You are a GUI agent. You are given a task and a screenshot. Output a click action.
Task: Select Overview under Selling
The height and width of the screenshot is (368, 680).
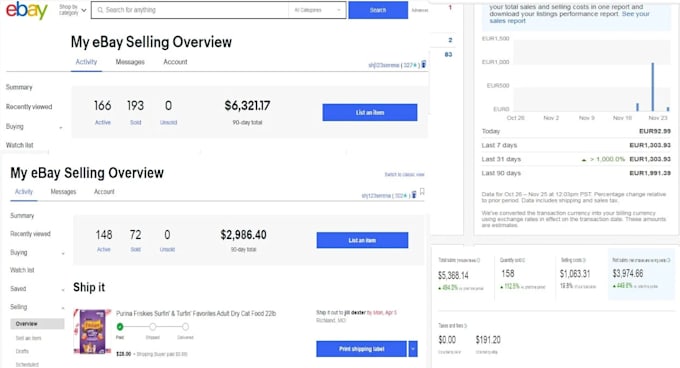click(37, 324)
